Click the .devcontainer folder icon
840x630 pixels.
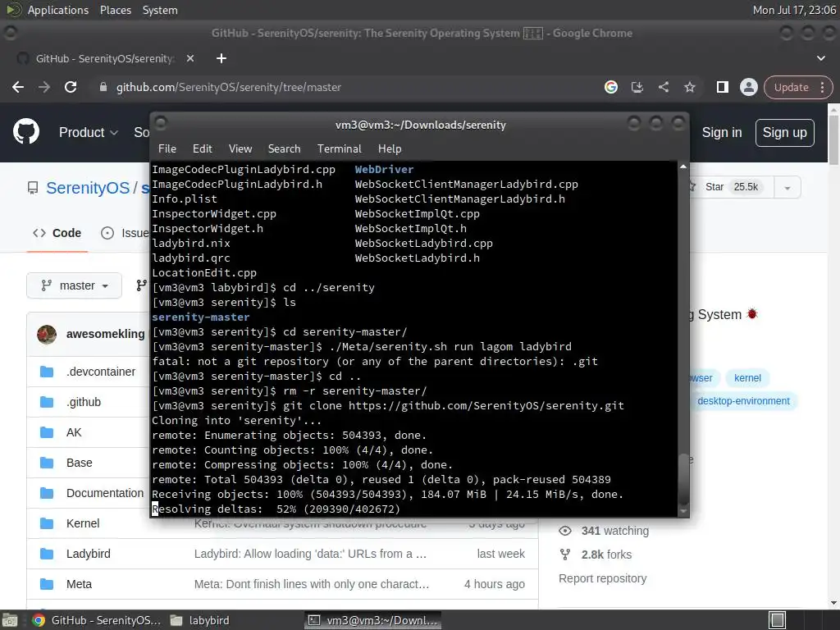[x=47, y=372]
